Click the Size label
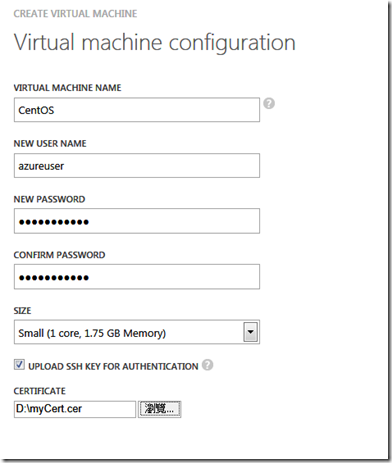The height and width of the screenshot is (463, 392). (x=22, y=311)
